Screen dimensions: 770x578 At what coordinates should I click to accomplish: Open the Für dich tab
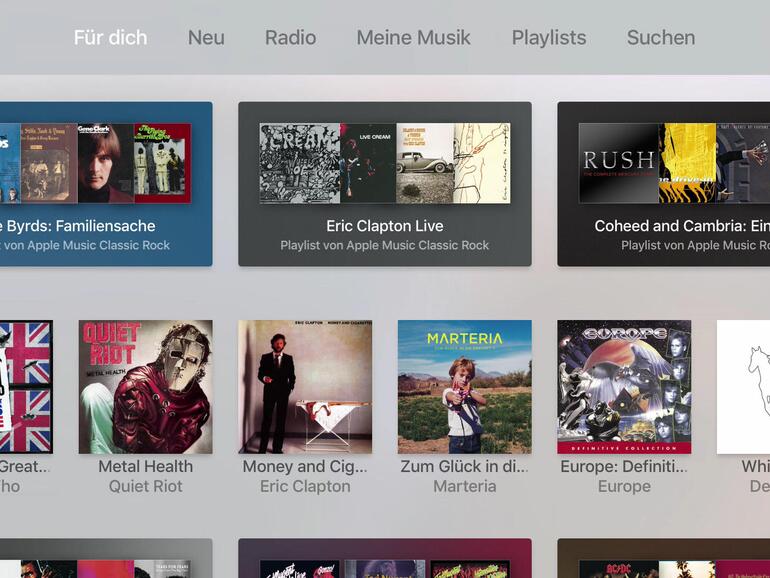(110, 38)
